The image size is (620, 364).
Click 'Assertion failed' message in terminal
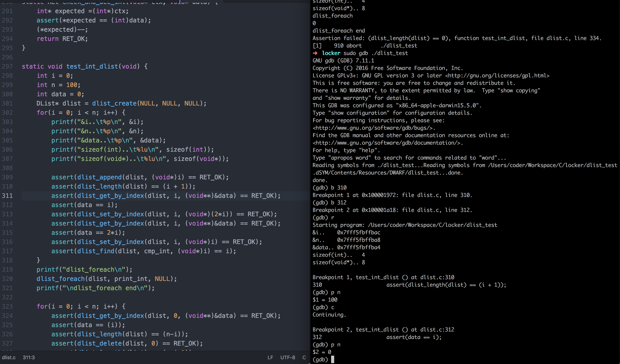pos(457,38)
